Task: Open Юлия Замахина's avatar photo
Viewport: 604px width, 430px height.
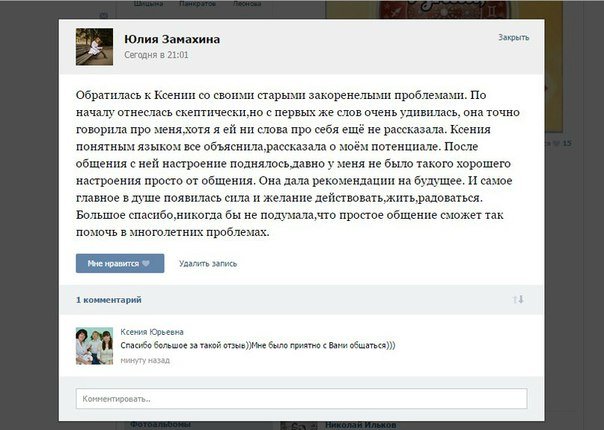Action: tap(94, 47)
